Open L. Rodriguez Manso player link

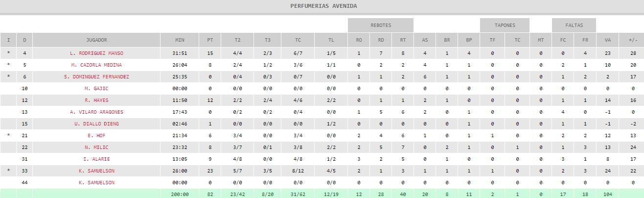point(96,53)
